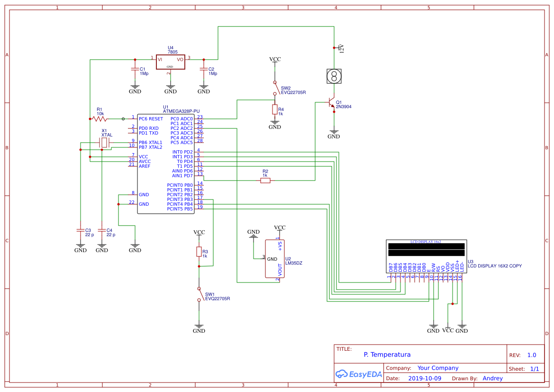Click the '10k' value of R1
Screen dimensions: 554x392
pyautogui.click(x=100, y=114)
